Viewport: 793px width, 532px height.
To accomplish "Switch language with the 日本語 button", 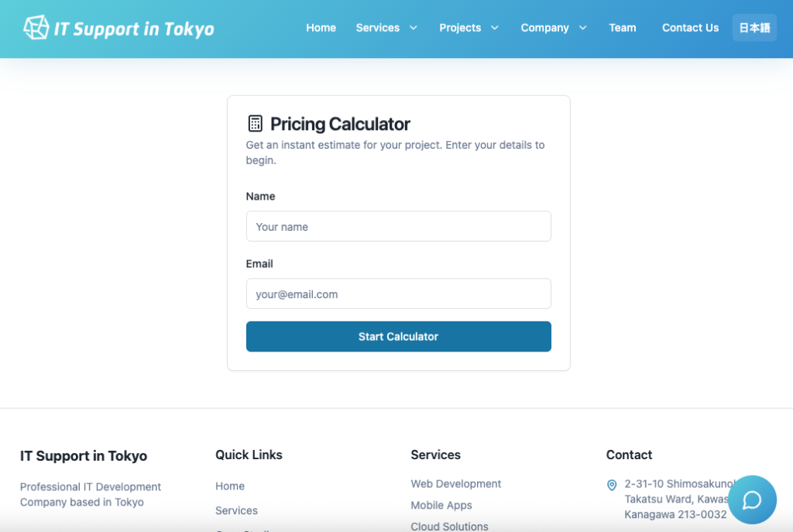I will (x=754, y=28).
